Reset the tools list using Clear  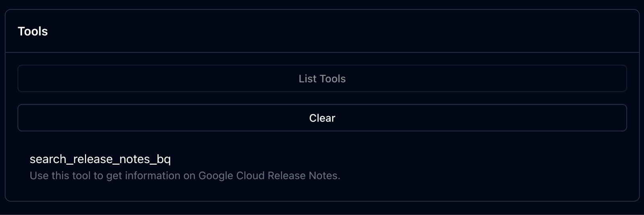pos(322,118)
